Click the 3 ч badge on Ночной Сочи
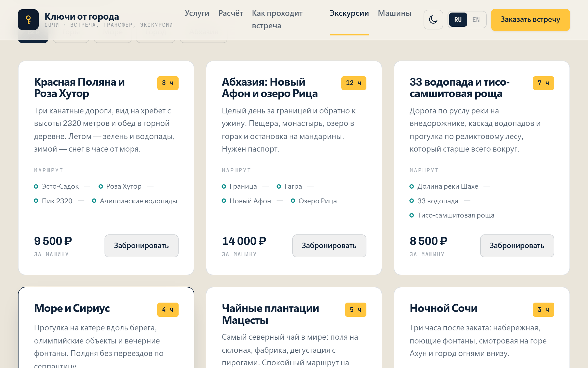Image resolution: width=588 pixels, height=368 pixels. click(543, 310)
